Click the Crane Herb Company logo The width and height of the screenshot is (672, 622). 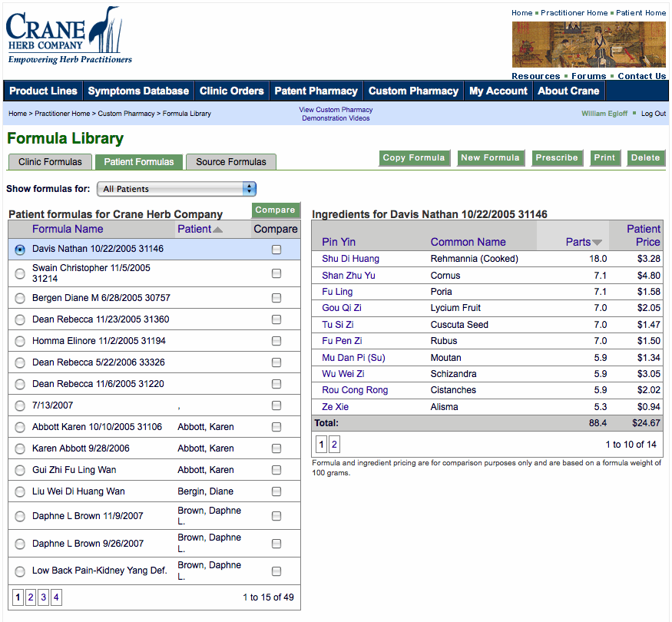click(68, 36)
